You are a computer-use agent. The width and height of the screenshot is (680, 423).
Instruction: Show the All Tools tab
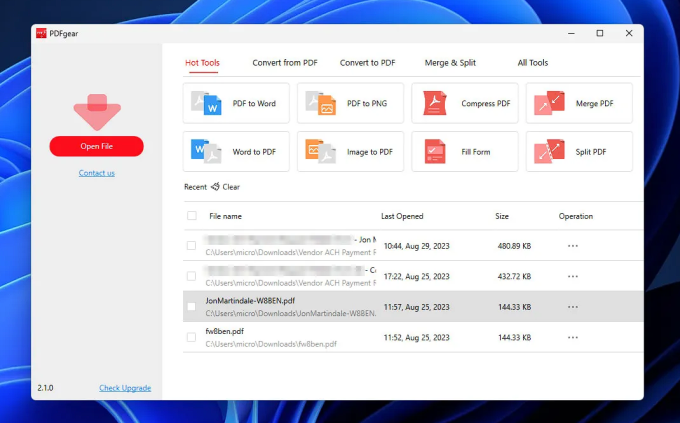[533, 63]
